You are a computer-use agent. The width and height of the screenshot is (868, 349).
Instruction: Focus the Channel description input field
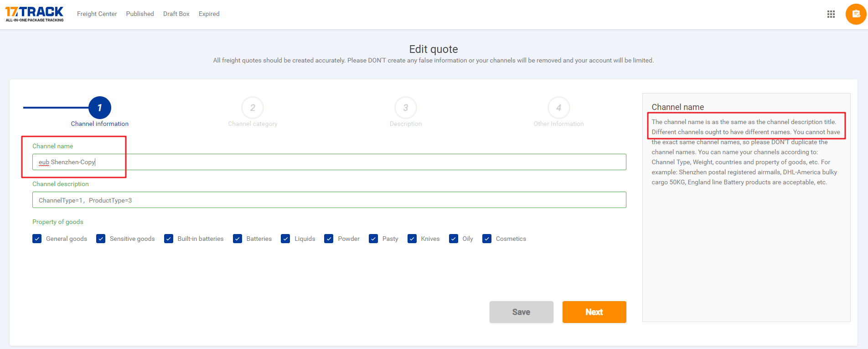click(x=329, y=200)
